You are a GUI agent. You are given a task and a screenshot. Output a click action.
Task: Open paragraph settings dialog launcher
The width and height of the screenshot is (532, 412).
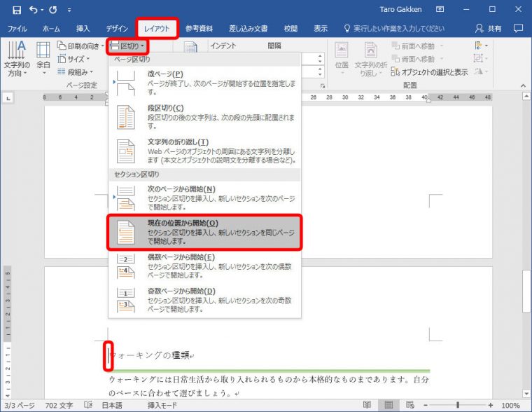[x=323, y=86]
